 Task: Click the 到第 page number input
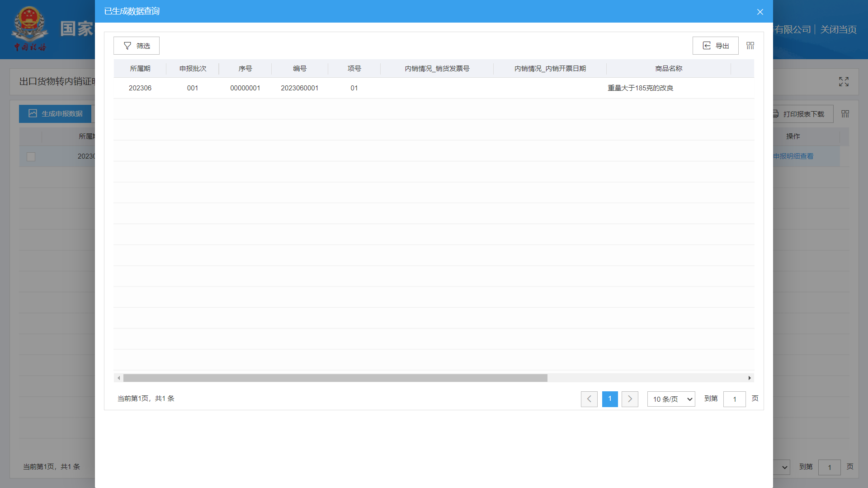pyautogui.click(x=734, y=399)
